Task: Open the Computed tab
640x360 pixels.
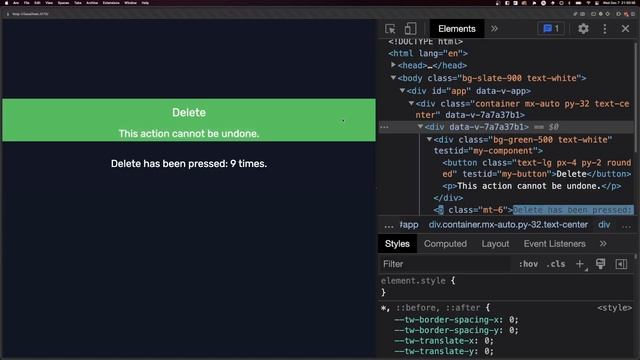Action: click(445, 244)
